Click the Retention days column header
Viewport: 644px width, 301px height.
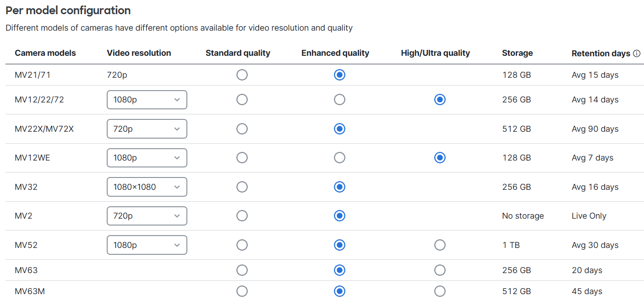[601, 54]
